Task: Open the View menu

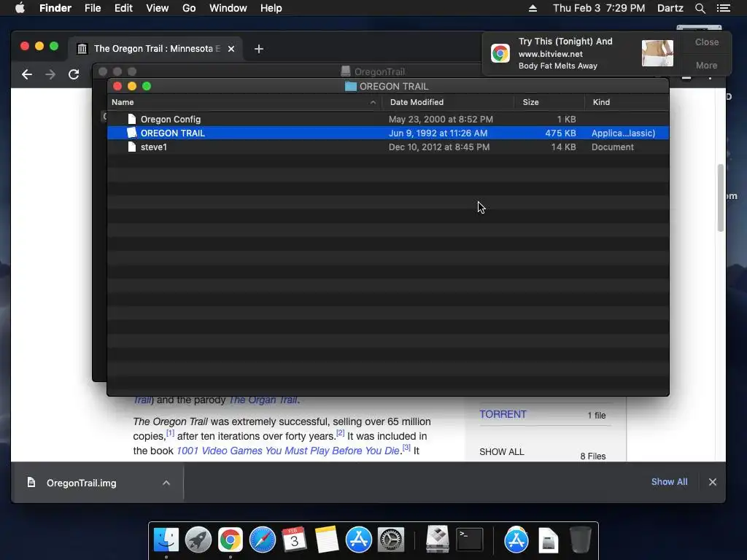Action: [x=158, y=8]
